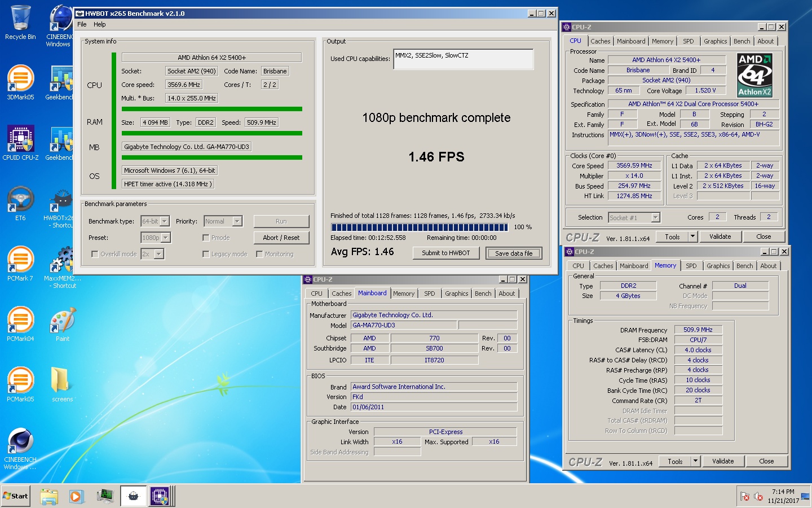Switch to Caches tab in top CPU-Z window
The width and height of the screenshot is (812, 508).
(601, 41)
